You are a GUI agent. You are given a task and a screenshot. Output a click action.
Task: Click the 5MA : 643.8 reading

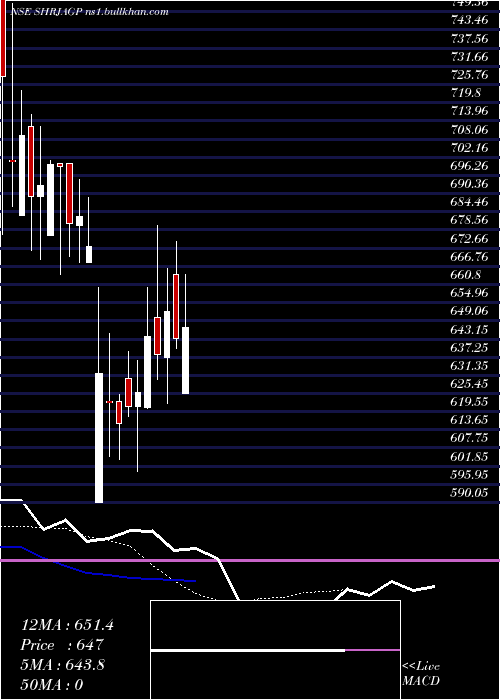[63, 665]
